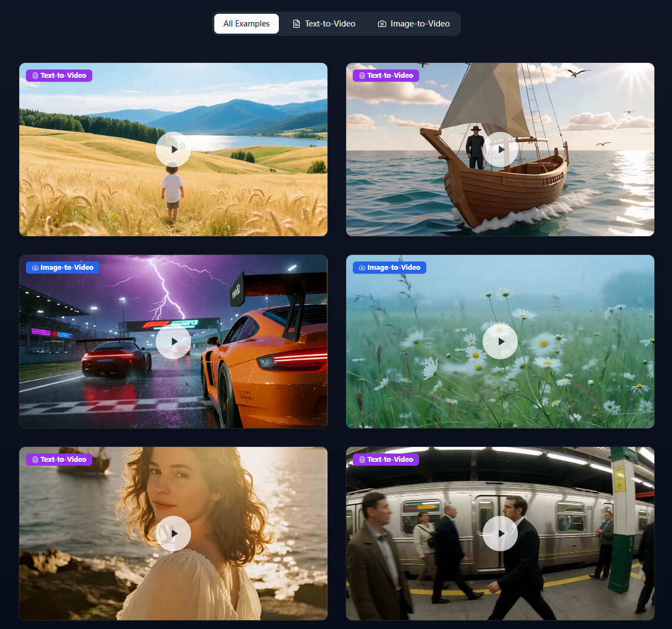Click the Text-to-Video badge on the subway video

[x=386, y=459]
